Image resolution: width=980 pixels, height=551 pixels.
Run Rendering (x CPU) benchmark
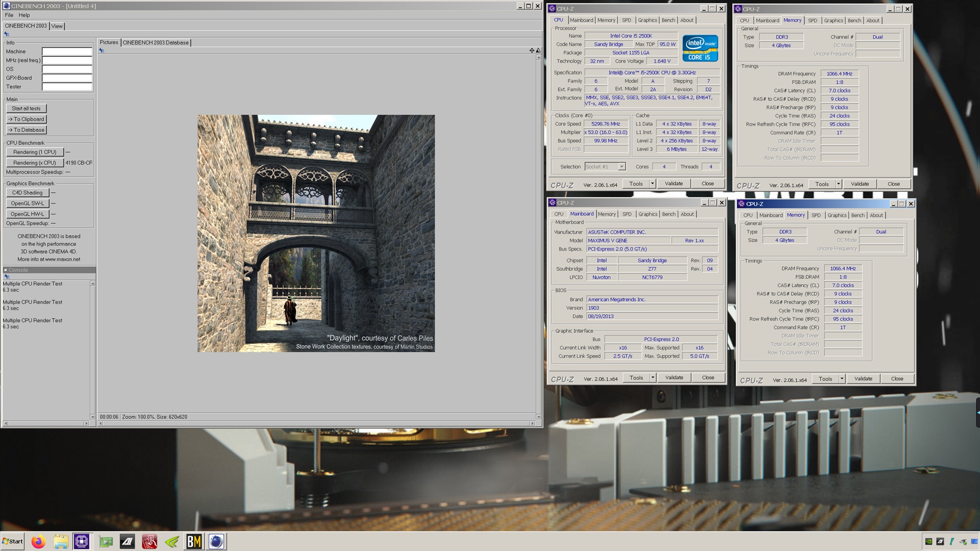coord(35,163)
